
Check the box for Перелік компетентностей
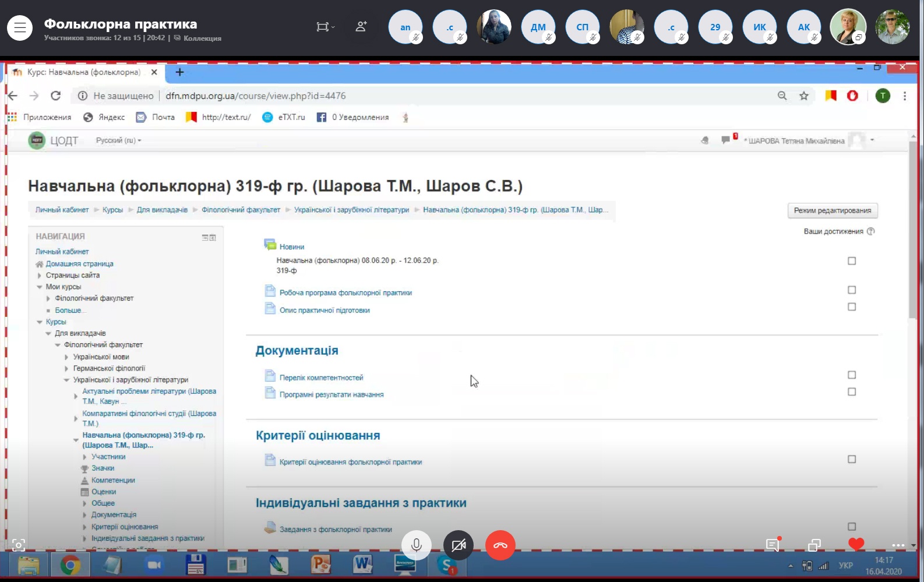click(x=852, y=375)
